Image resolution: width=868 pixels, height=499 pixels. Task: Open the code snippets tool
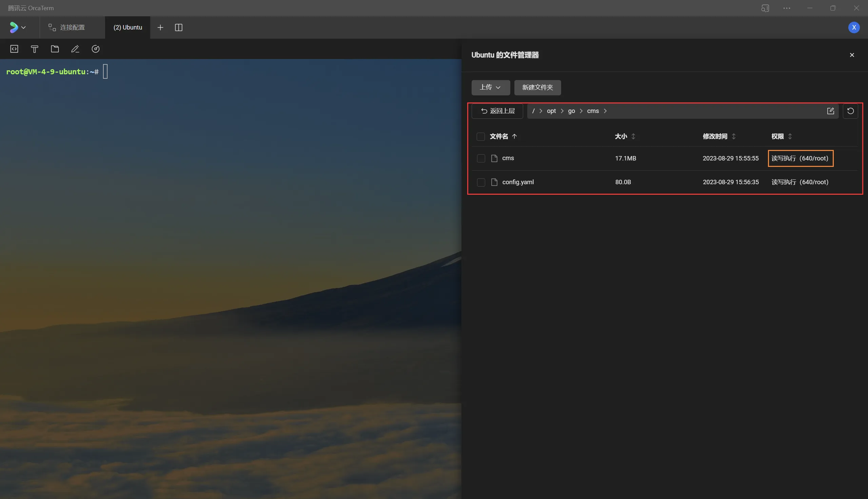point(14,49)
